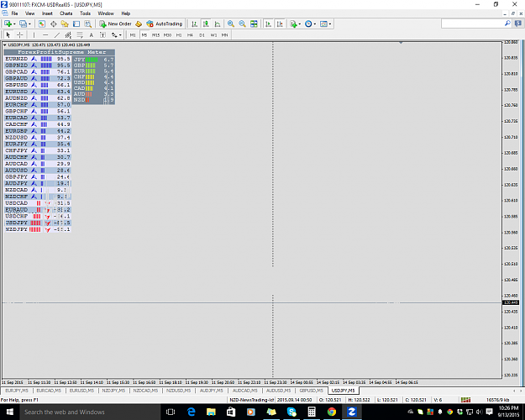Expand the Profiles dropdown arrow

pos(29,24)
